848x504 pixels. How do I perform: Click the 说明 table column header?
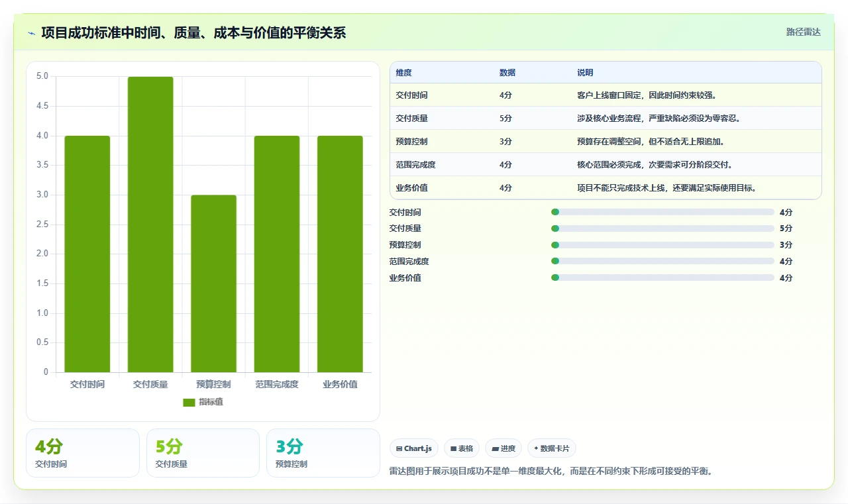pos(585,73)
